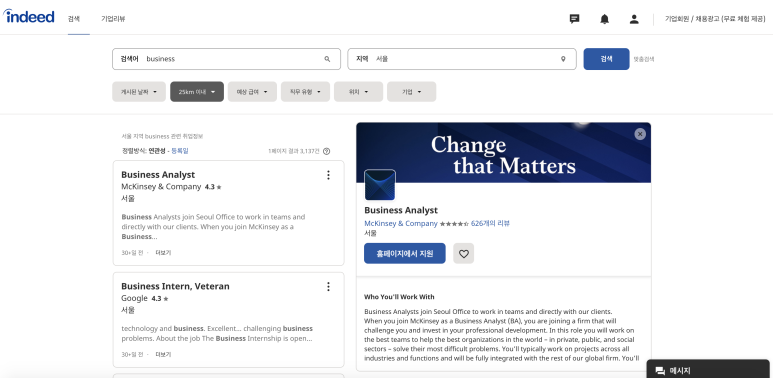Open the three-dot menu on Business Analyst card

click(328, 175)
